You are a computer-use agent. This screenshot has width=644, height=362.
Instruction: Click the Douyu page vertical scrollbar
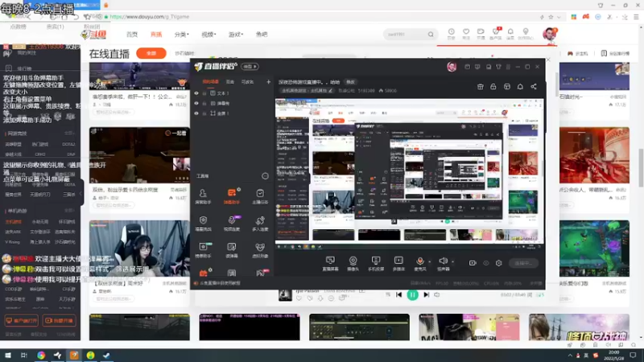click(641, 168)
